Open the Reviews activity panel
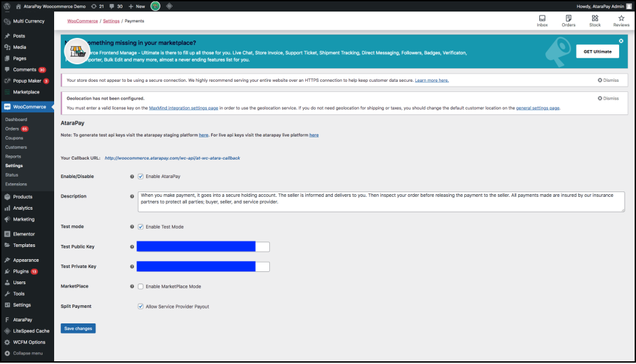Image resolution: width=636 pixels, height=364 pixels. [621, 21]
